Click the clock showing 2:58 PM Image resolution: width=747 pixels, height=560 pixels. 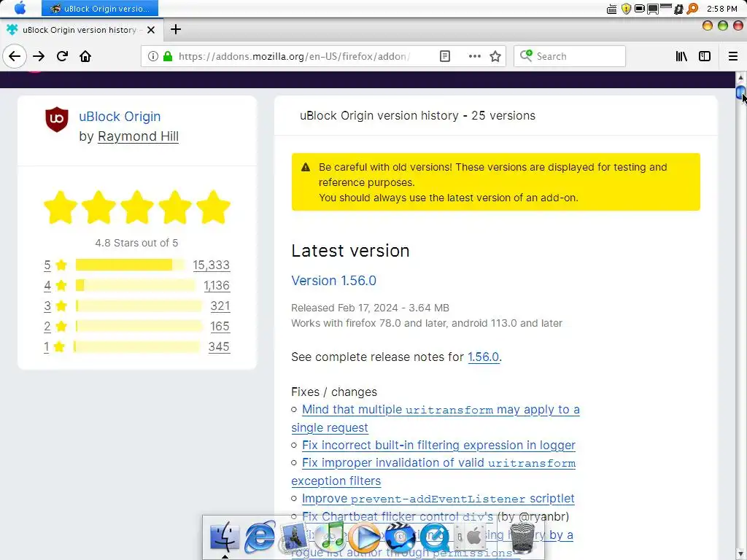tap(722, 9)
